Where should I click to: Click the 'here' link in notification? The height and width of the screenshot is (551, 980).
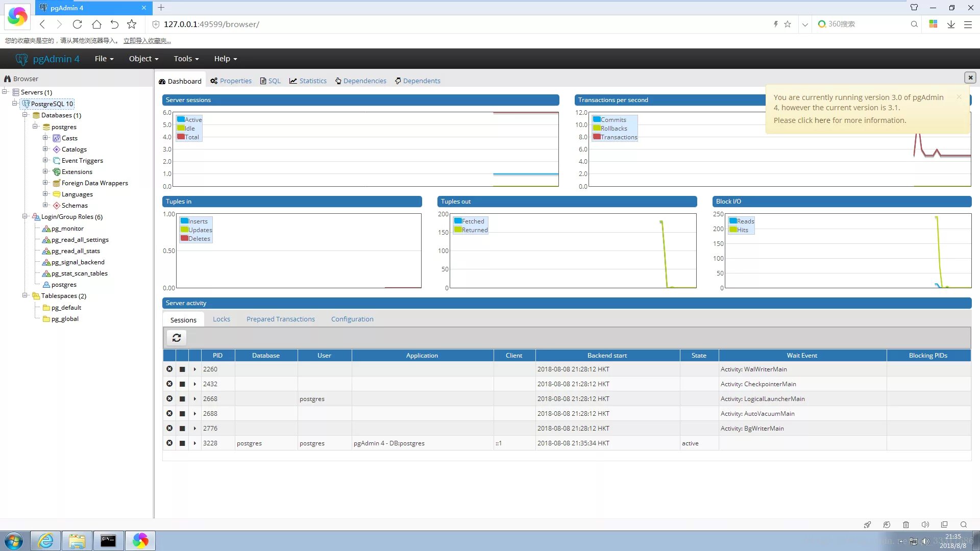822,120
